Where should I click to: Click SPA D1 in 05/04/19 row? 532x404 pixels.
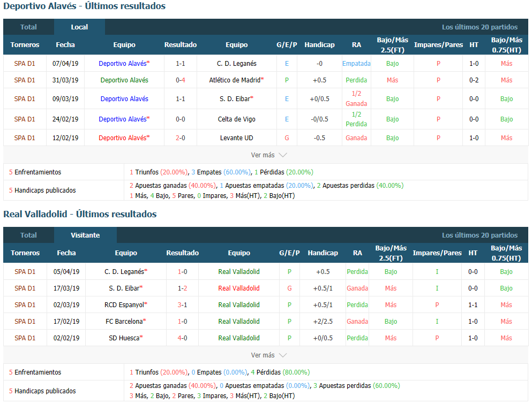[25, 271]
